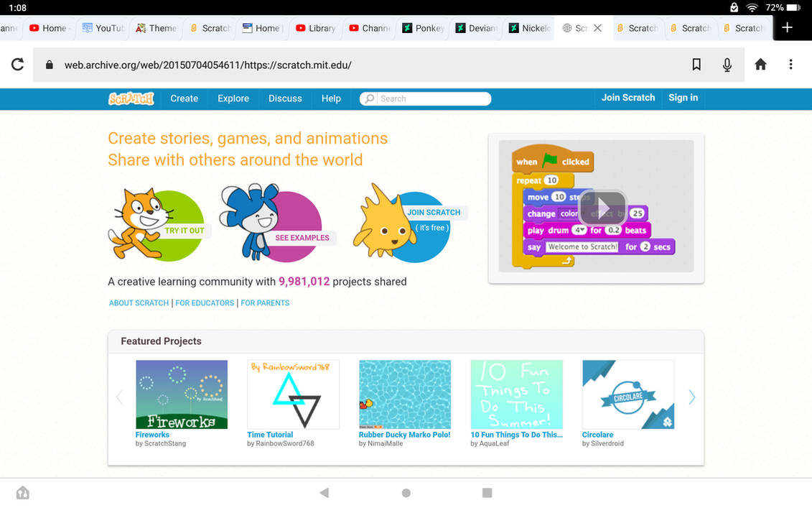Open a new tab with plus icon
The width and height of the screenshot is (812, 508).
point(787,27)
